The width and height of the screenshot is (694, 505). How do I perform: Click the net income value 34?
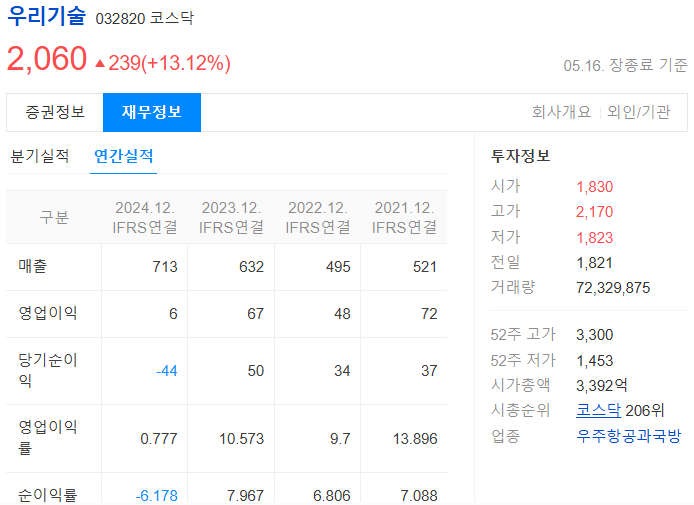point(342,370)
